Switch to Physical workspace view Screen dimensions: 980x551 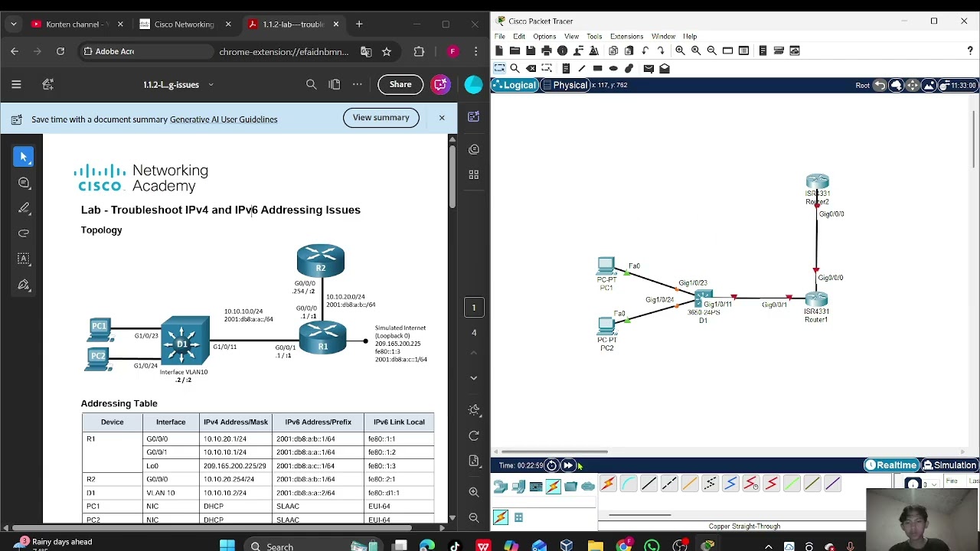[565, 85]
